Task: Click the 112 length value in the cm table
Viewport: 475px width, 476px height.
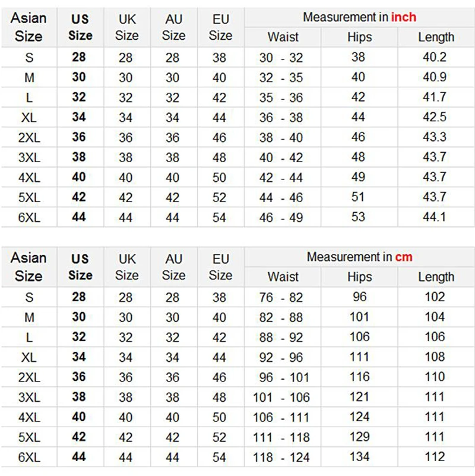Action: point(435,457)
